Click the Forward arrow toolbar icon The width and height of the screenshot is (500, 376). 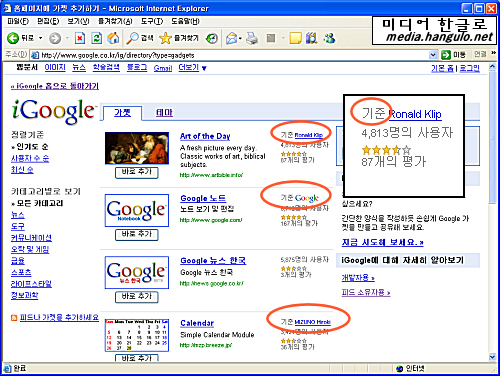55,38
